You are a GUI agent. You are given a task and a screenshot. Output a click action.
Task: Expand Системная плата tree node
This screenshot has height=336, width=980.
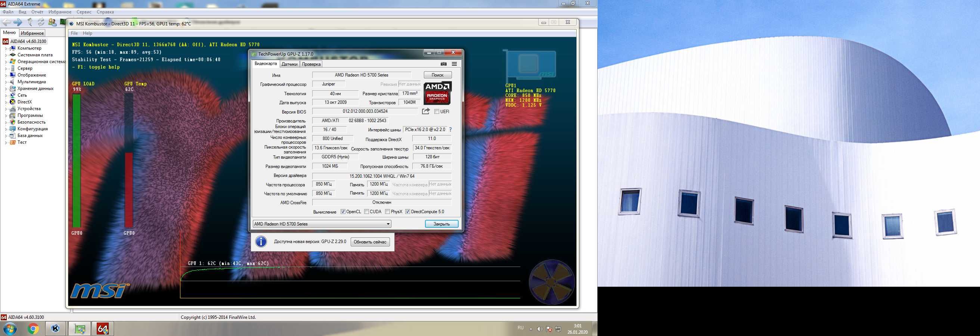click(6, 56)
